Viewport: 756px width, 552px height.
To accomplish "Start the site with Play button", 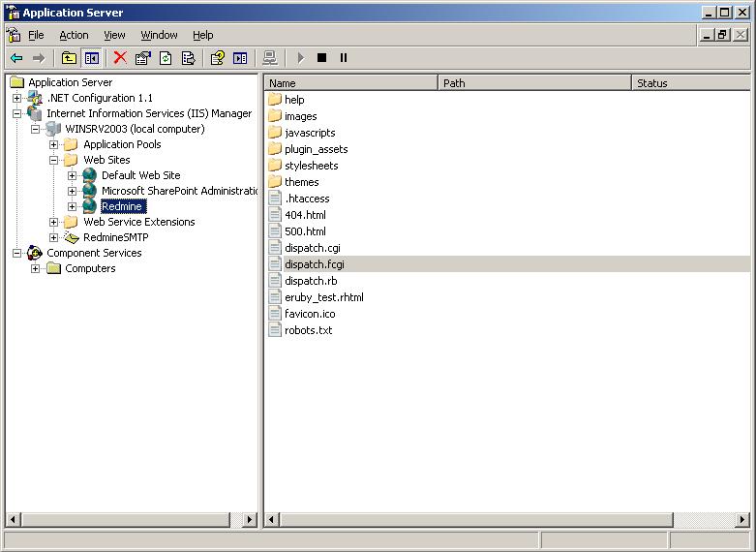I will point(301,58).
